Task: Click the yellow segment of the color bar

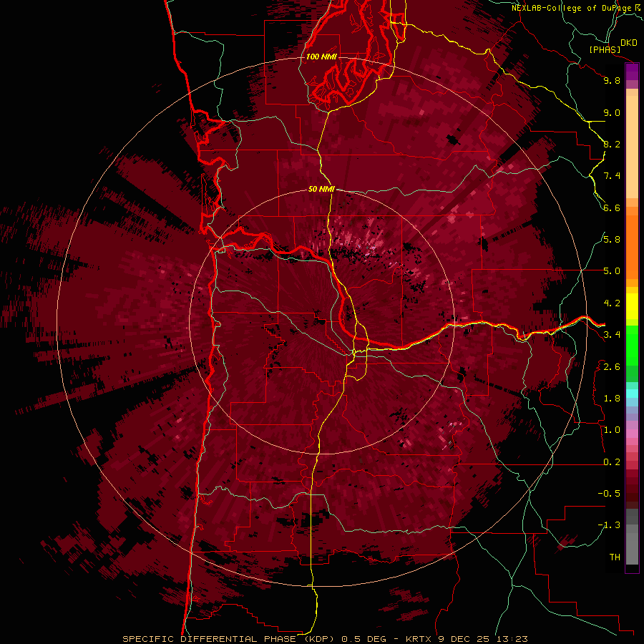Action: [x=632, y=306]
